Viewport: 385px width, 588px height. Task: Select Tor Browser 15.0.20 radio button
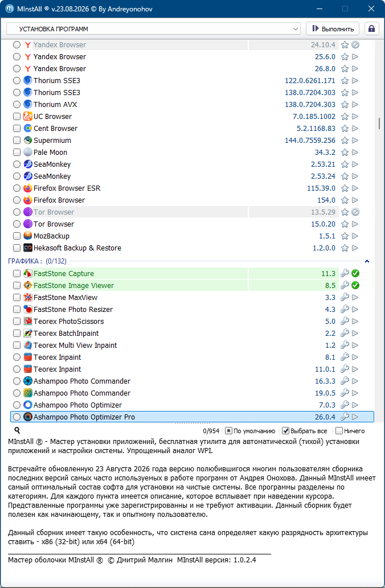[17, 224]
